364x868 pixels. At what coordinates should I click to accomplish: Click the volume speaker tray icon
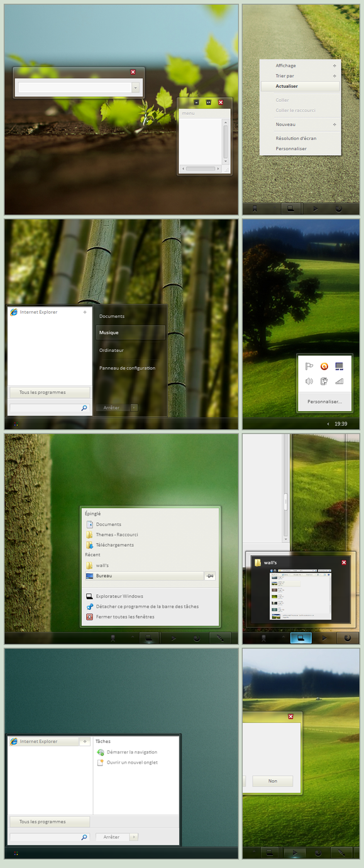(309, 381)
